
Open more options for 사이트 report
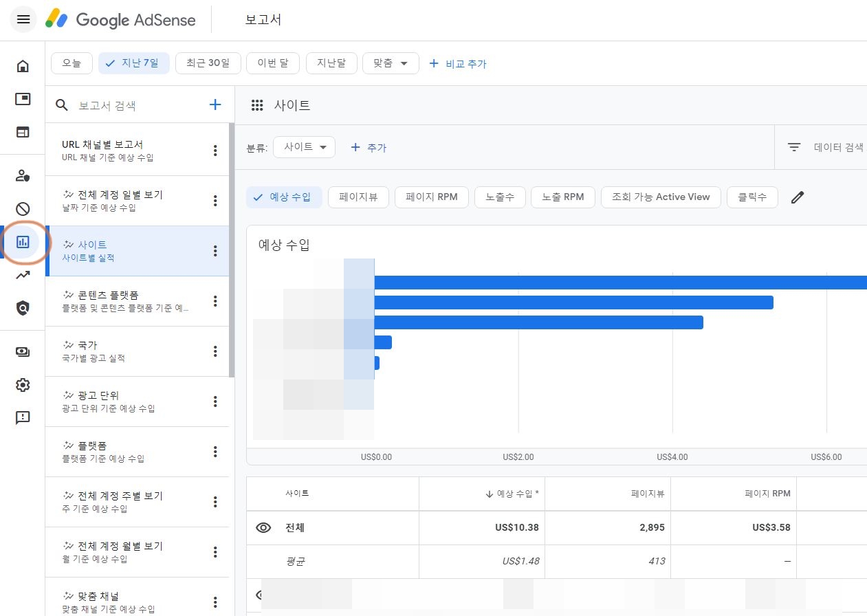click(215, 251)
